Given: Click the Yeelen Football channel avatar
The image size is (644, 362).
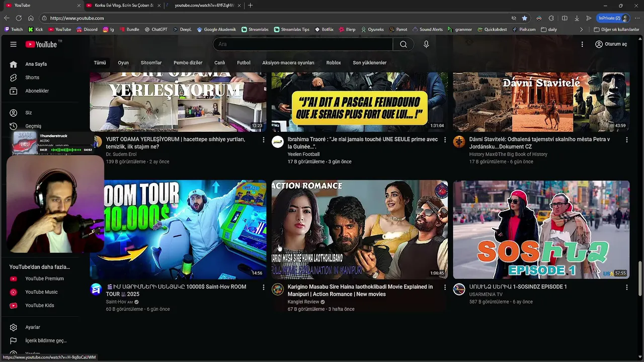Looking at the screenshot, I should pos(278,142).
